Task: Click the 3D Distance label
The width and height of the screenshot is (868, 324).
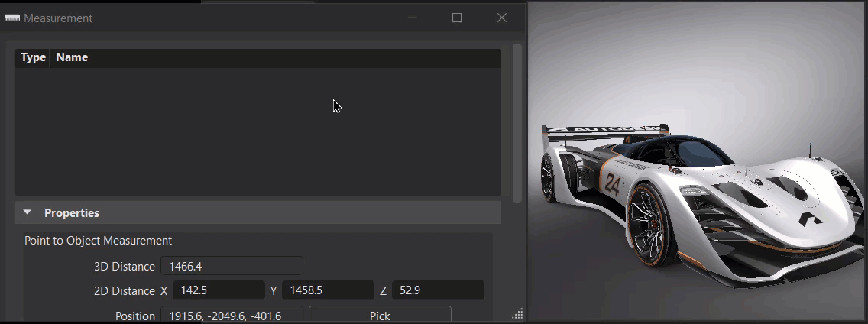Action: (125, 267)
